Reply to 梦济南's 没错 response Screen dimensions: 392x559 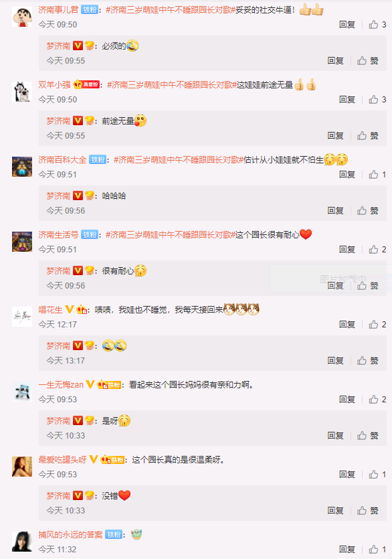pos(335,511)
